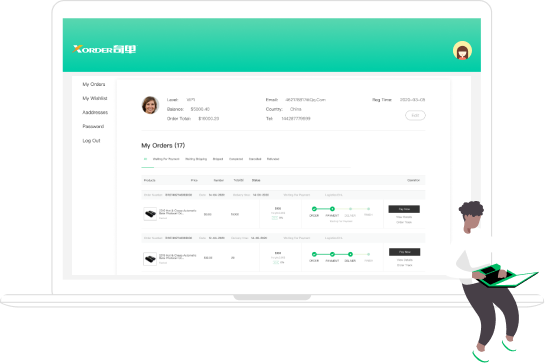
Task: Click the Edit profile button
Action: click(x=415, y=115)
